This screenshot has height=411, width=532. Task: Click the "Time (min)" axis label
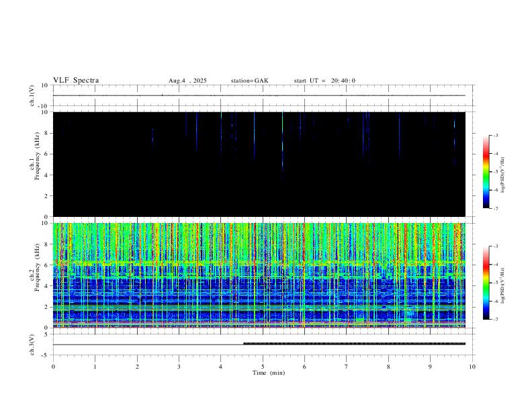tap(269, 373)
